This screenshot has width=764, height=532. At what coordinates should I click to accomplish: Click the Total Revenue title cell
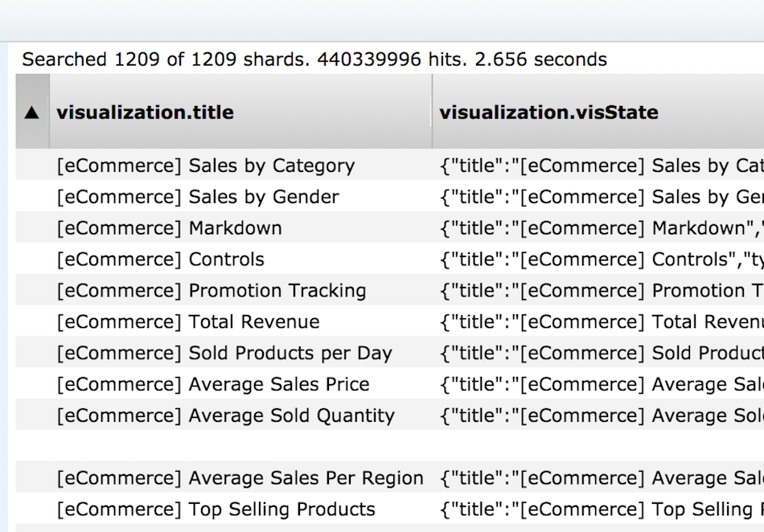[188, 322]
